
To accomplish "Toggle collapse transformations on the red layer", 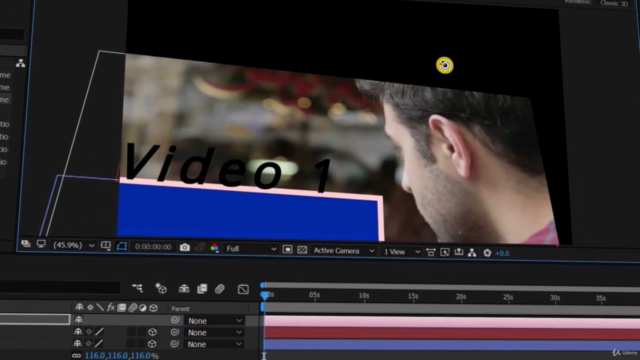I will click(x=89, y=331).
